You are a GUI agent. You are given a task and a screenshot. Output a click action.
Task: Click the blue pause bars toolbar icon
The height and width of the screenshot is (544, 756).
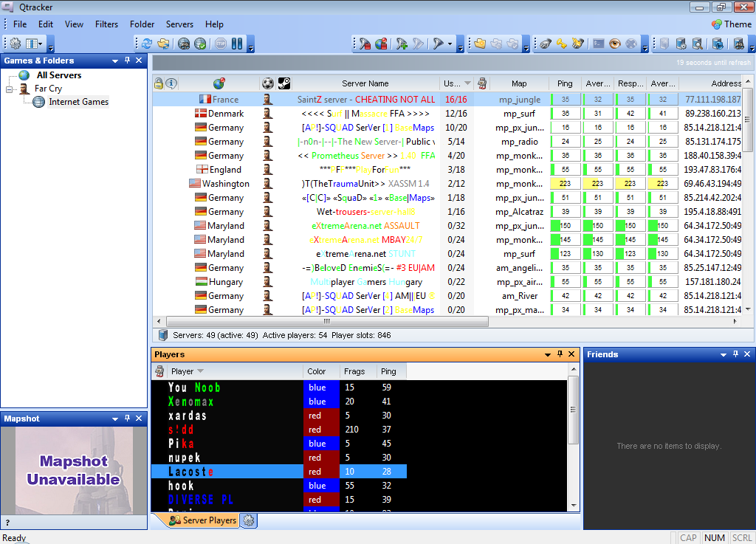[x=237, y=44]
